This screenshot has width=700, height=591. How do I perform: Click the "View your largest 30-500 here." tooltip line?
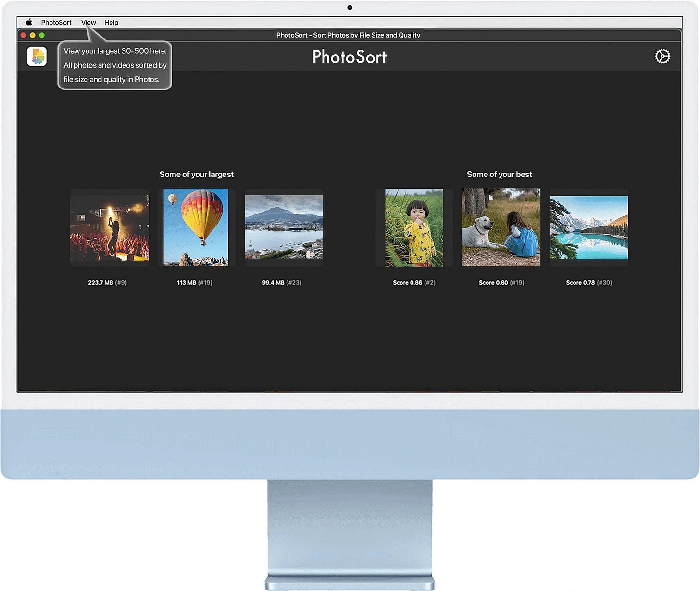point(115,51)
